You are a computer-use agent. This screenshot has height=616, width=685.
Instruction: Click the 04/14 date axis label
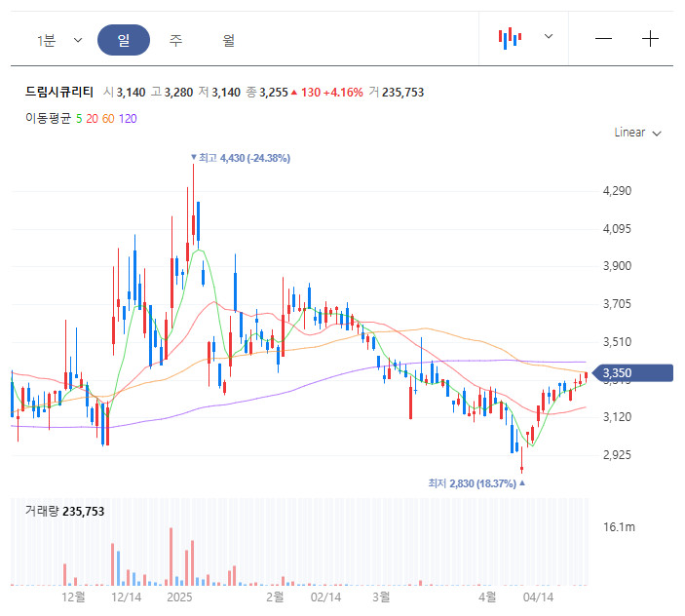coord(538,597)
